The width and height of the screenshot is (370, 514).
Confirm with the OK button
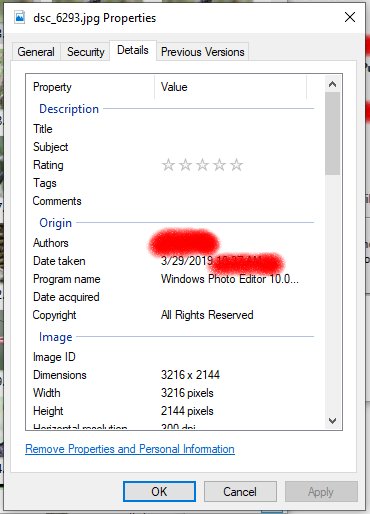pyautogui.click(x=159, y=491)
